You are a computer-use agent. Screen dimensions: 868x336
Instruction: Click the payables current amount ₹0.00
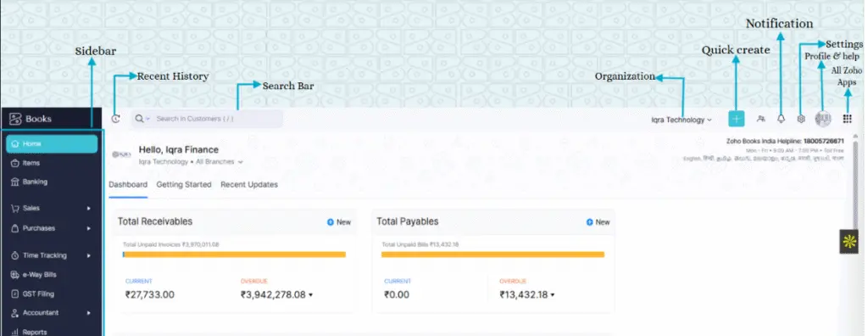click(397, 294)
